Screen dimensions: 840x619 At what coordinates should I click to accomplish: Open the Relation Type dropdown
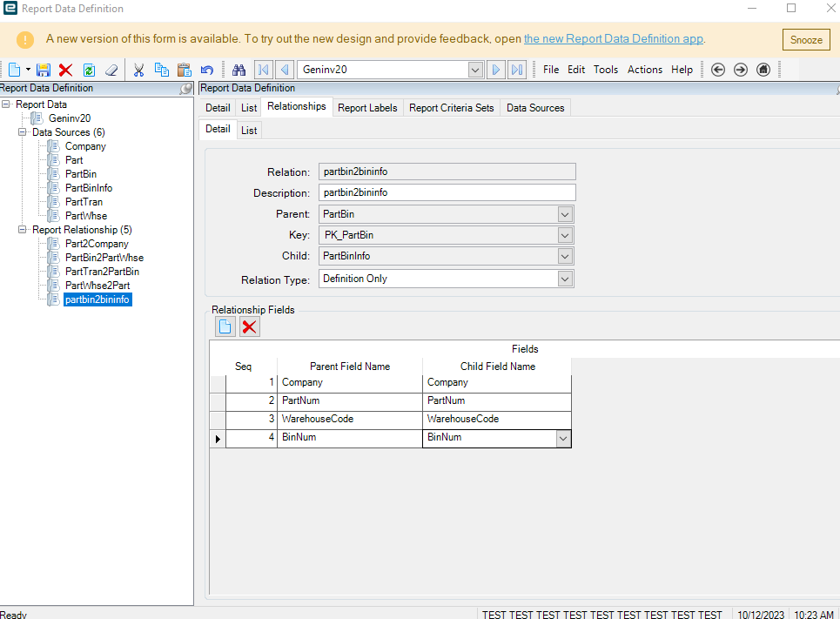[x=565, y=279]
